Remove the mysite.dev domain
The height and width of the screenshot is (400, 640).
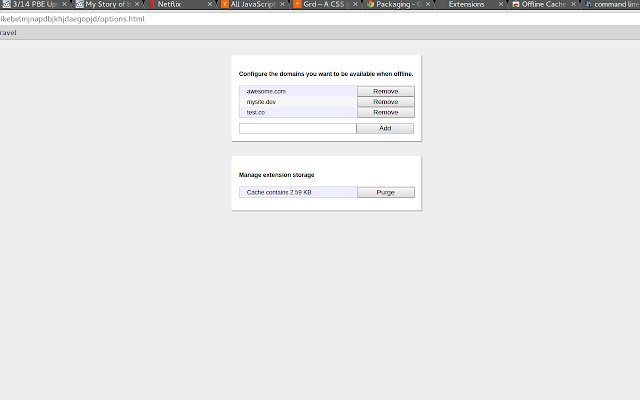click(386, 102)
